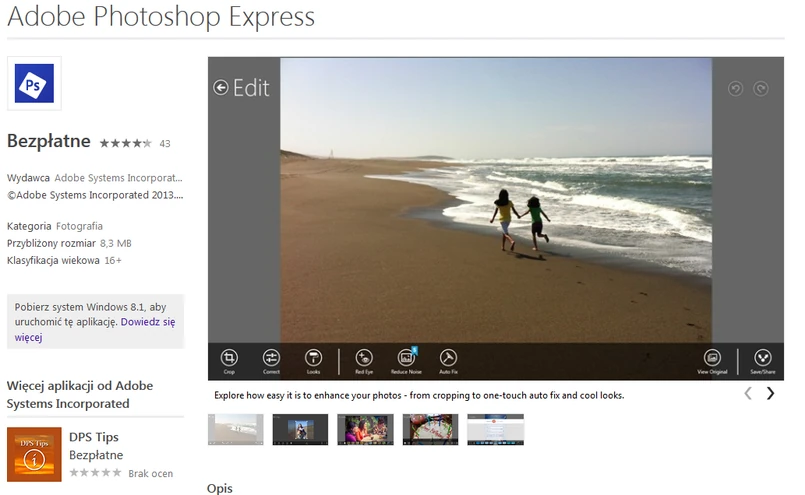Click the ©Adobe Systems Incorporated 2013 copyright text
Viewport: 805px width, 495px height.
coord(95,195)
